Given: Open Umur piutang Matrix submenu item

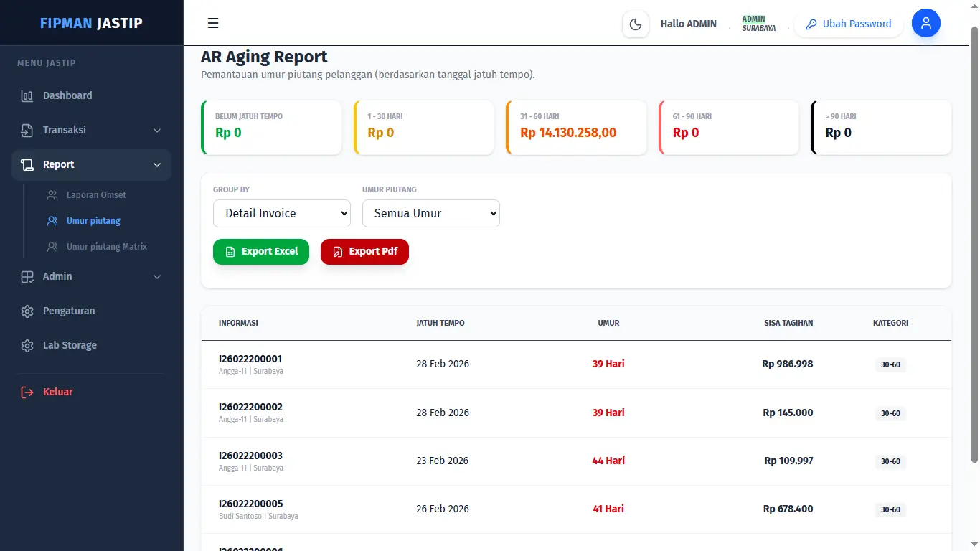Looking at the screenshot, I should click(x=106, y=247).
